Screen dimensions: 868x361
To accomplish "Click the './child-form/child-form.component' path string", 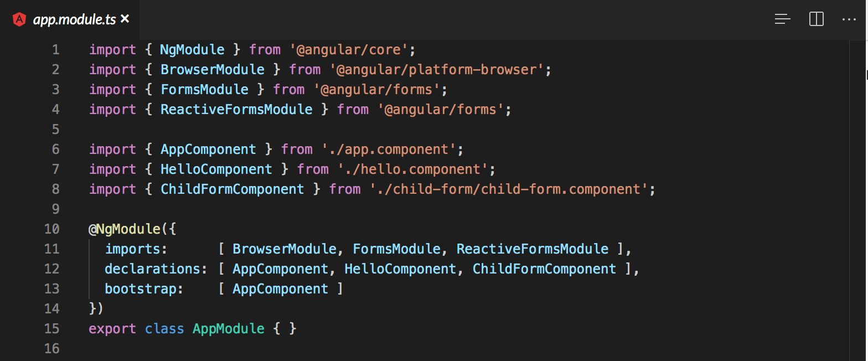I will pos(509,189).
